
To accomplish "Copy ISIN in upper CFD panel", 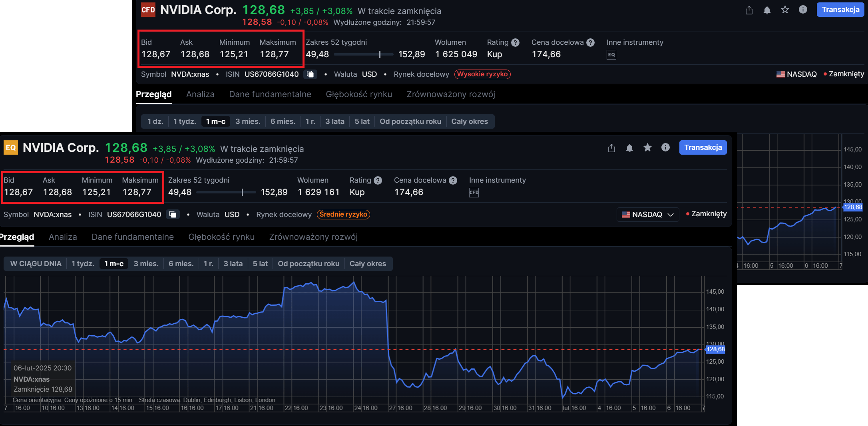I will pos(310,74).
